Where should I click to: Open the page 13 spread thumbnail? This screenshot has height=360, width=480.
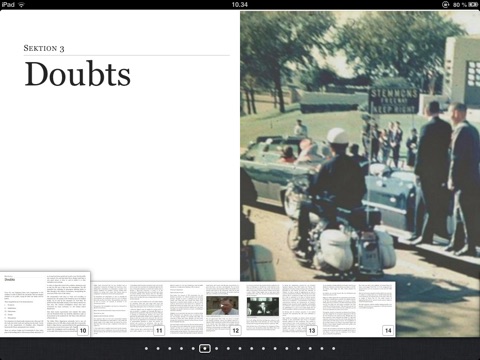pyautogui.click(x=281, y=309)
